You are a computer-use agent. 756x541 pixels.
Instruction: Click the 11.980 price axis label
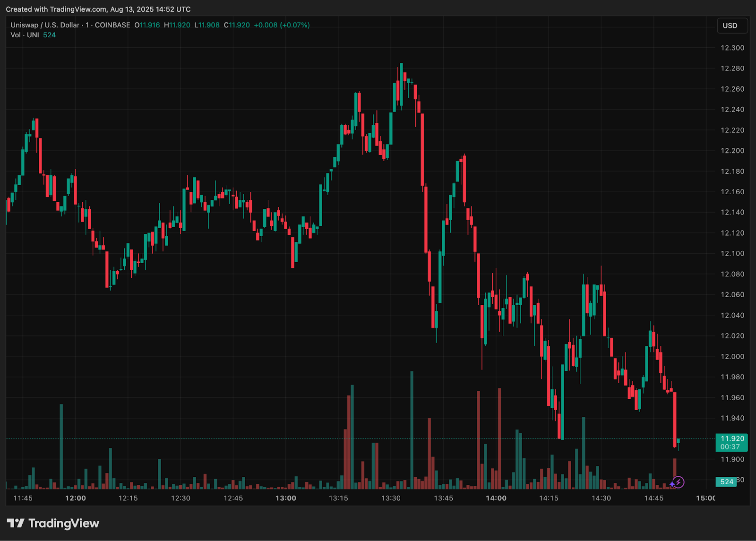click(x=732, y=377)
